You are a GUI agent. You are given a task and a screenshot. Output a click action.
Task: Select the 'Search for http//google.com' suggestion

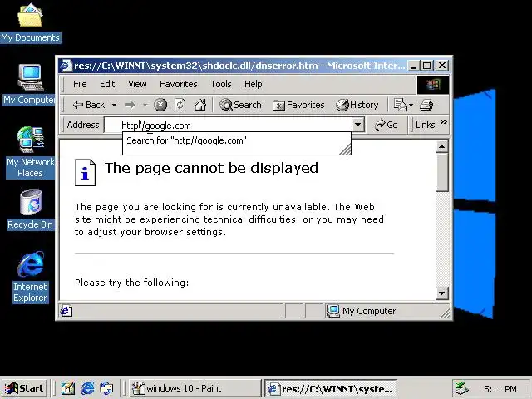[236, 140]
